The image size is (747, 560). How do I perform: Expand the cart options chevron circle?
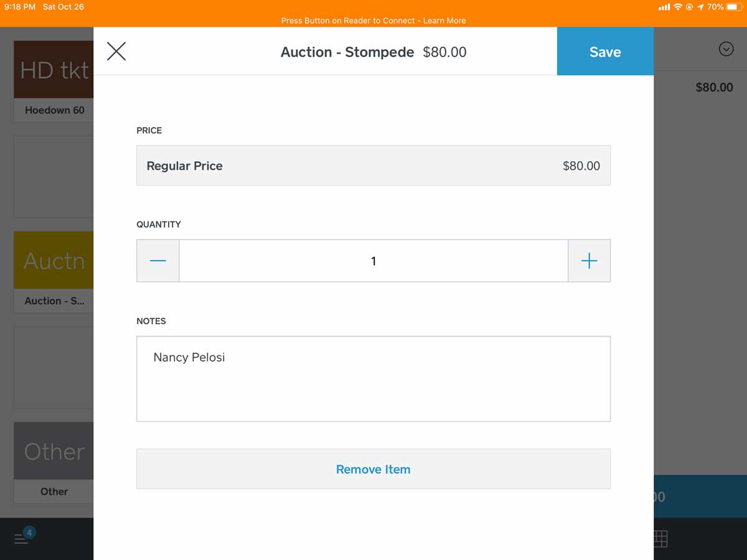[726, 49]
